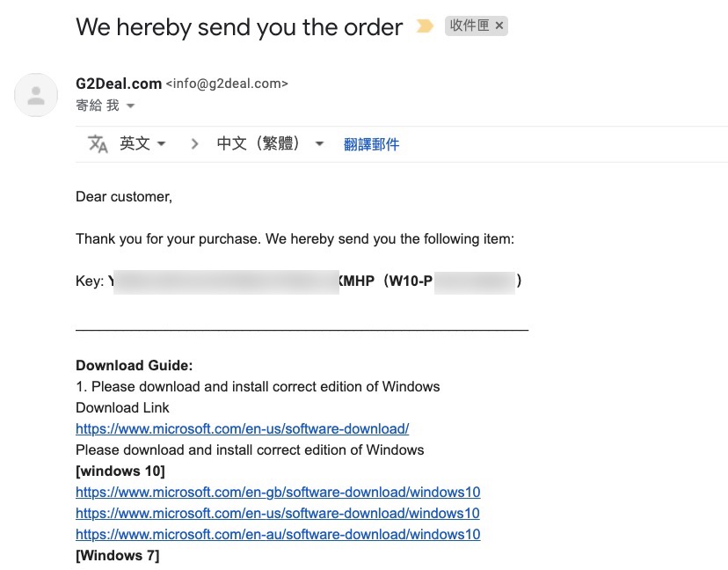This screenshot has height=570, width=728.
Task: Click the 收件匣 inbox label chip
Action: tap(470, 26)
